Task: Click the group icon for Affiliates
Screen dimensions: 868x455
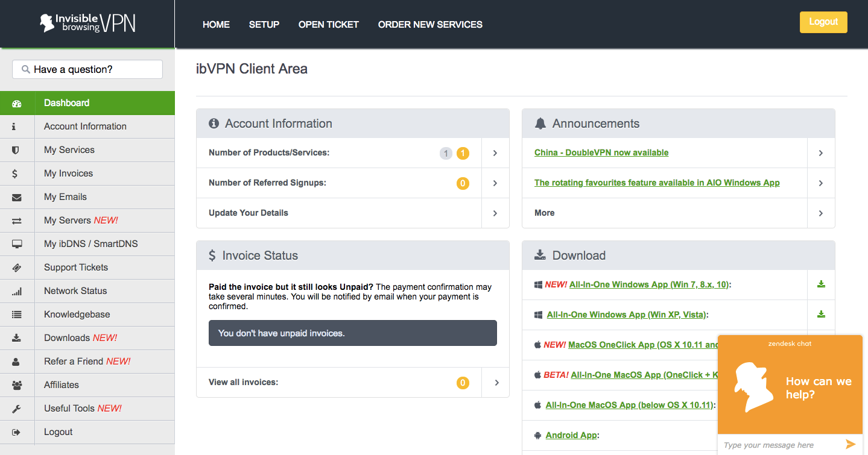Action: [x=17, y=385]
